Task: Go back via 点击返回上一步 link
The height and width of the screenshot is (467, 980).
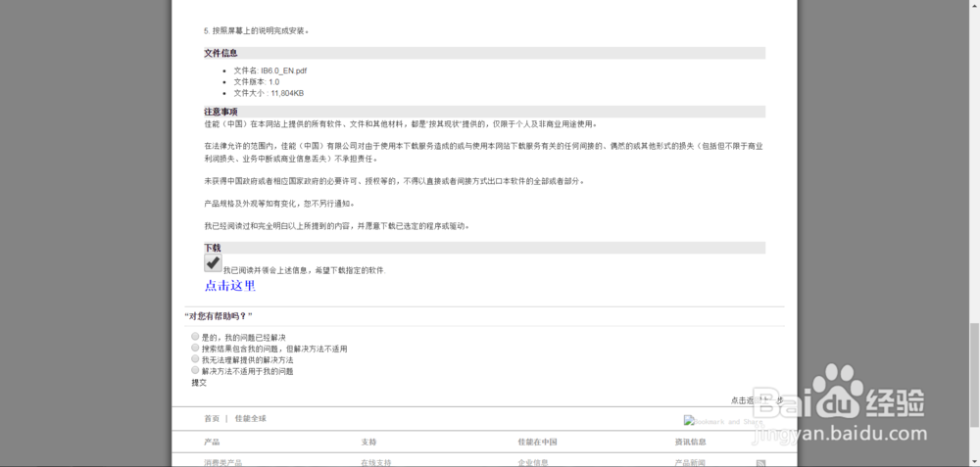Action: point(757,400)
